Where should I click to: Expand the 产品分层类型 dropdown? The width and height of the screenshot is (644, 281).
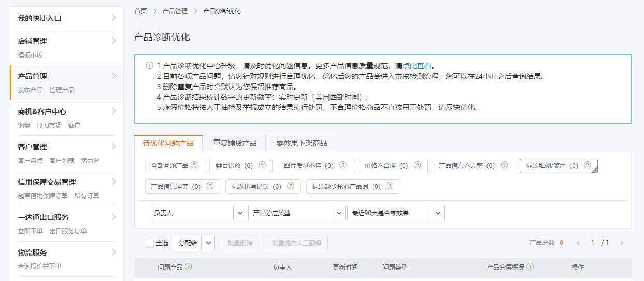[339, 213]
